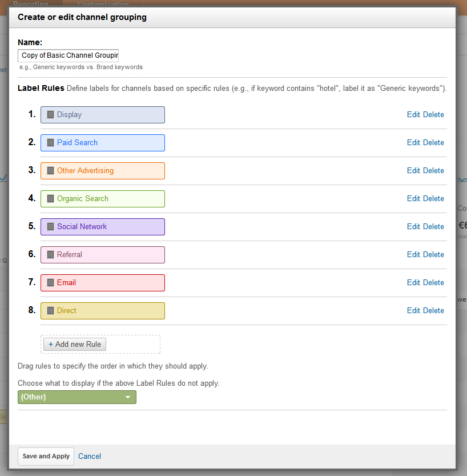The width and height of the screenshot is (467, 476).
Task: Click the drag handle on Organic Search rule
Action: pyautogui.click(x=50, y=199)
